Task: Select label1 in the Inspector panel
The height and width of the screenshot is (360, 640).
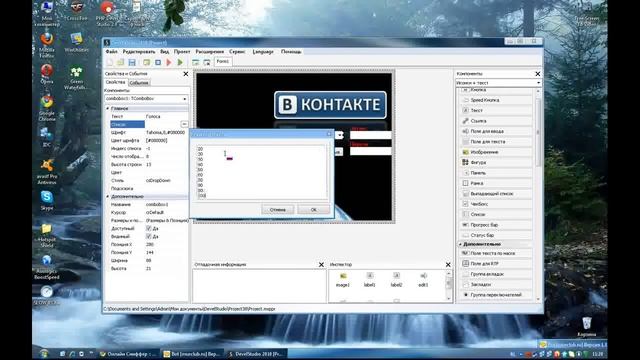Action: pos(370,280)
